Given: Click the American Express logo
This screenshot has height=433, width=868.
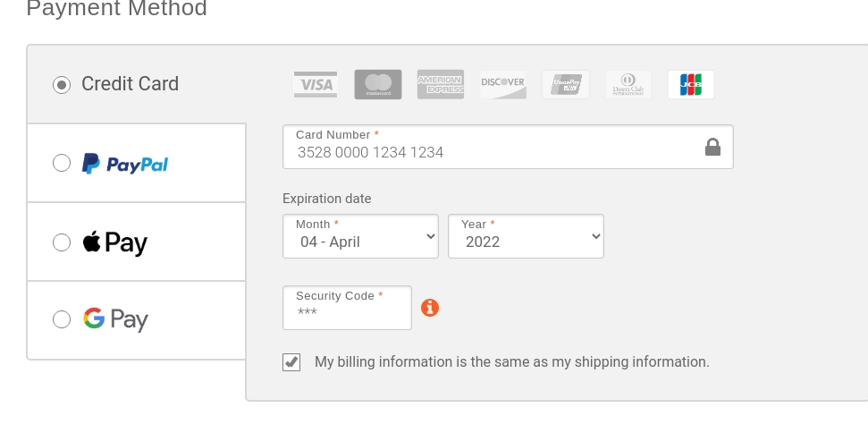Looking at the screenshot, I should (441, 85).
